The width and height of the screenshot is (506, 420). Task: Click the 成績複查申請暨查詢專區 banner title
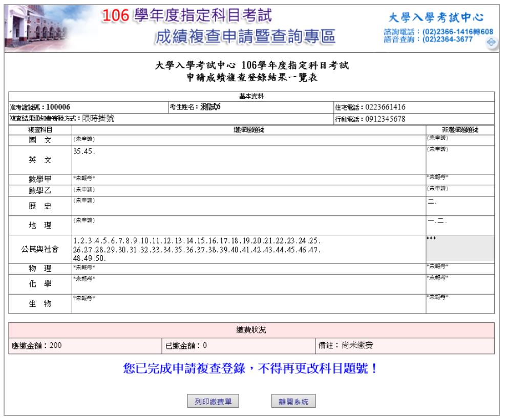245,36
